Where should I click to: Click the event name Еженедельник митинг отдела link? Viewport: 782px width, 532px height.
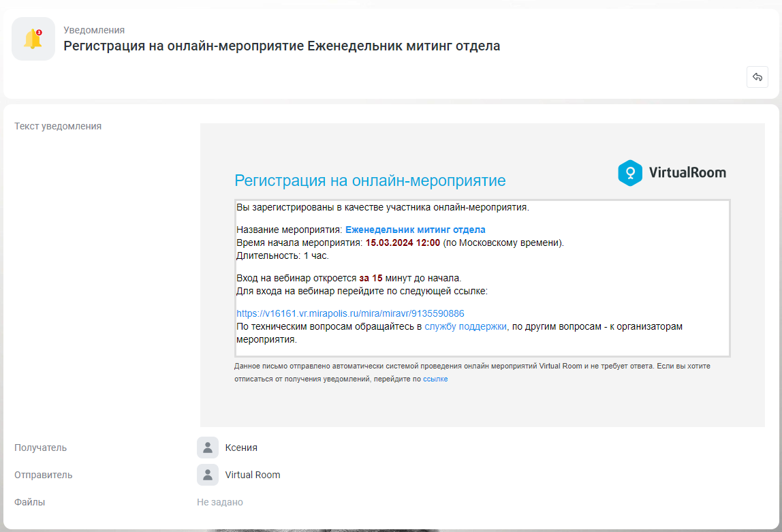416,230
